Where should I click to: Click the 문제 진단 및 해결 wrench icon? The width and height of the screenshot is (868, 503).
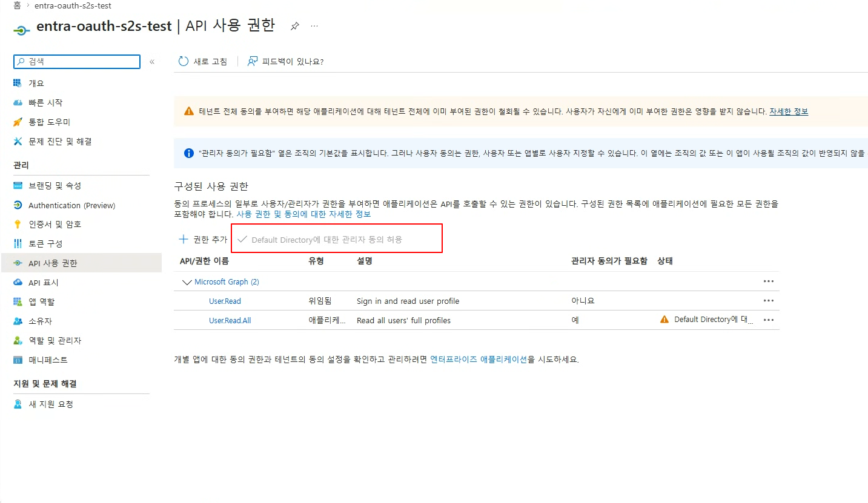(x=18, y=141)
